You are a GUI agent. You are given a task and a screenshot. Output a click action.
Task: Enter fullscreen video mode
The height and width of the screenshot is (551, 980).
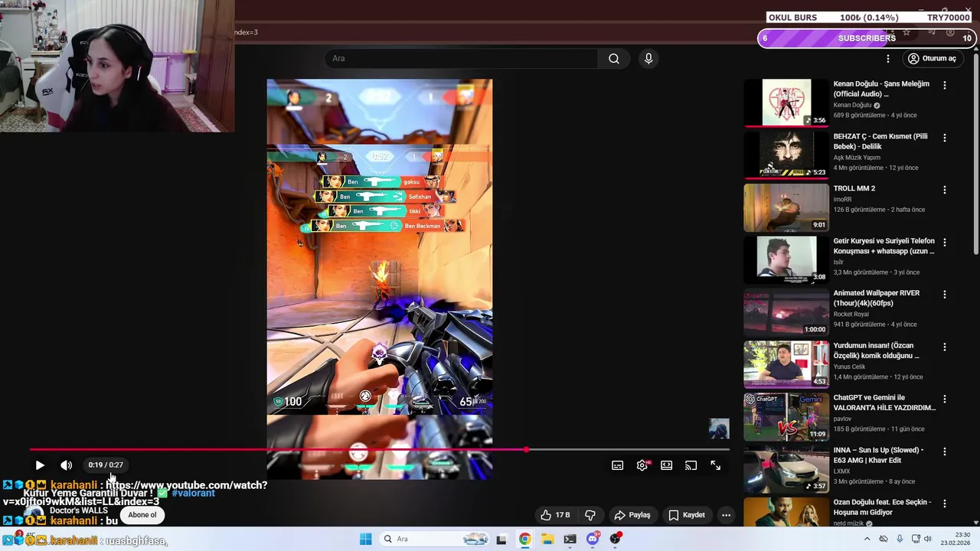pyautogui.click(x=716, y=465)
